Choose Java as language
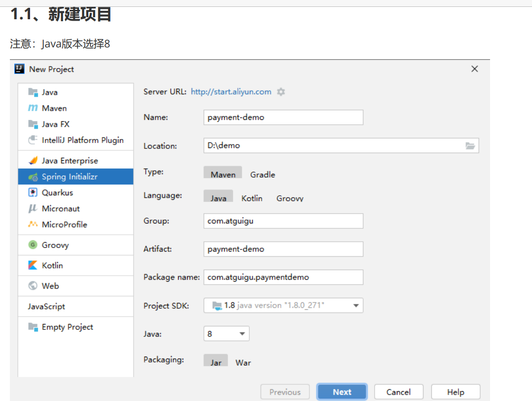Screen dimensions: 532x401 [218, 197]
